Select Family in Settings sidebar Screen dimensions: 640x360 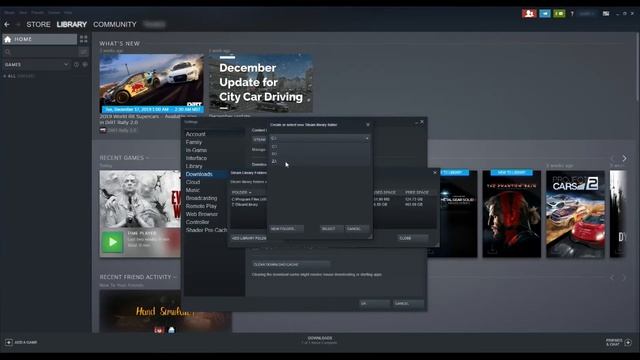pyautogui.click(x=194, y=142)
